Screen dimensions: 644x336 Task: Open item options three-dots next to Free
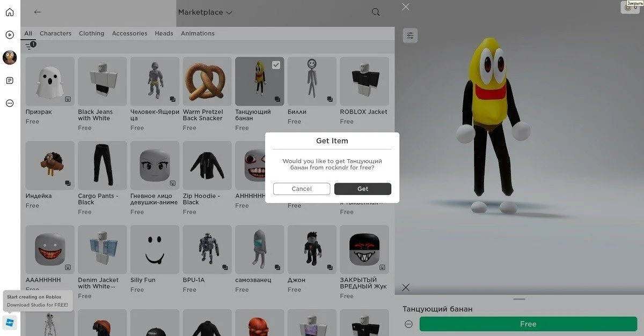pyautogui.click(x=409, y=324)
